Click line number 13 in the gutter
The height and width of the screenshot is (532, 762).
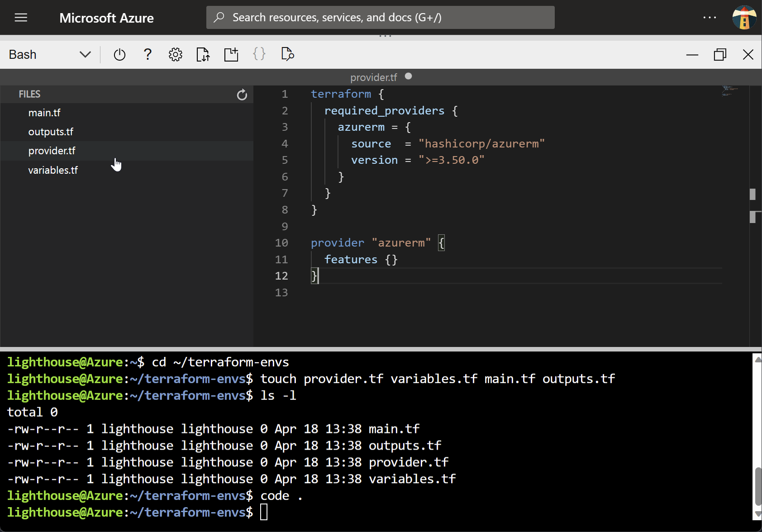tap(281, 293)
